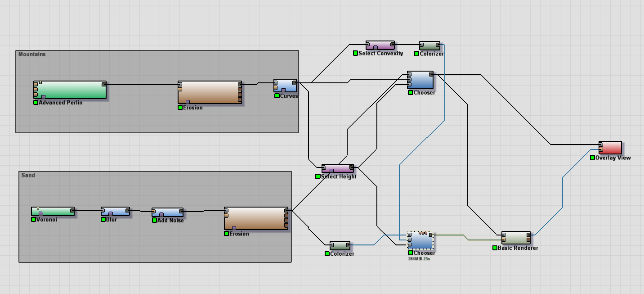
Task: Toggle green status box of Overlay View
Action: [592, 158]
